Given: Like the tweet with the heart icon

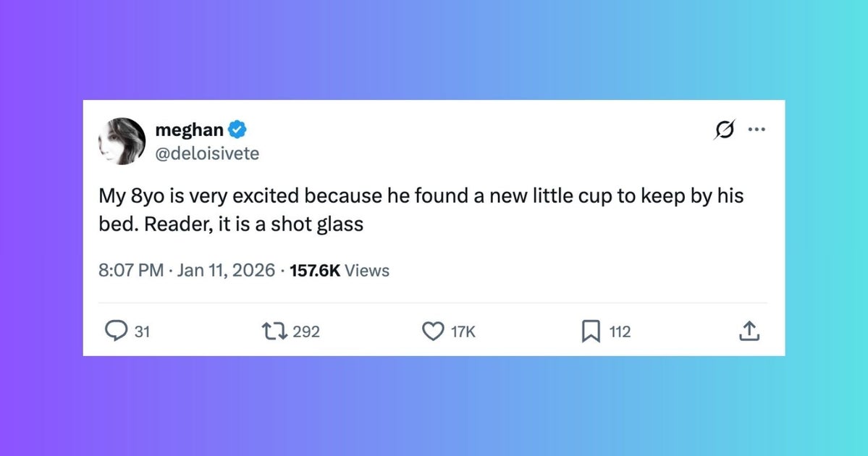Looking at the screenshot, I should click(432, 331).
